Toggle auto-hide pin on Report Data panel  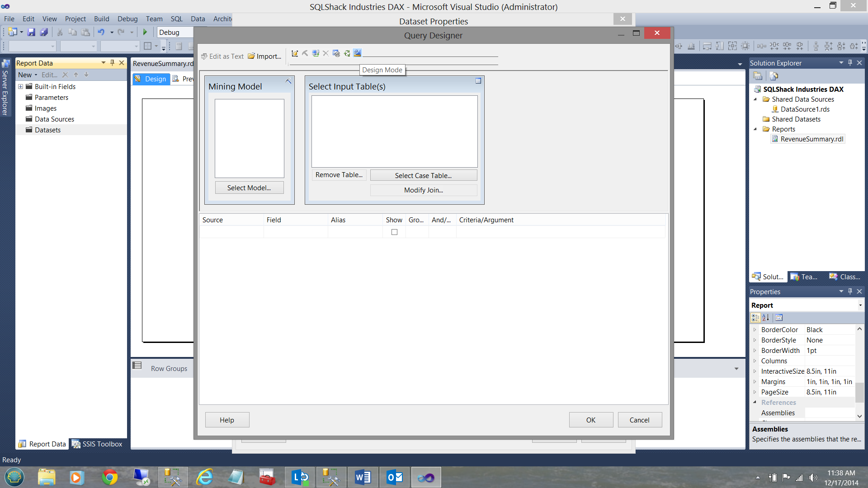pos(113,63)
